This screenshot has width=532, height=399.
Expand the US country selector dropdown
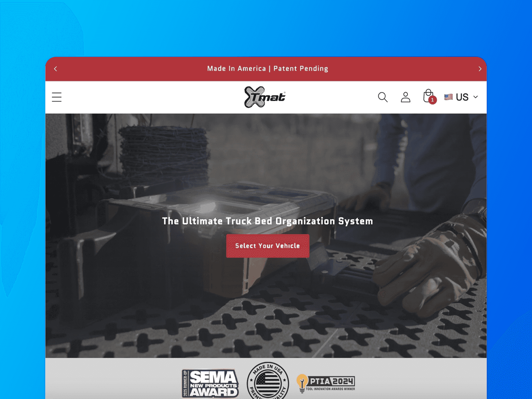tap(461, 97)
